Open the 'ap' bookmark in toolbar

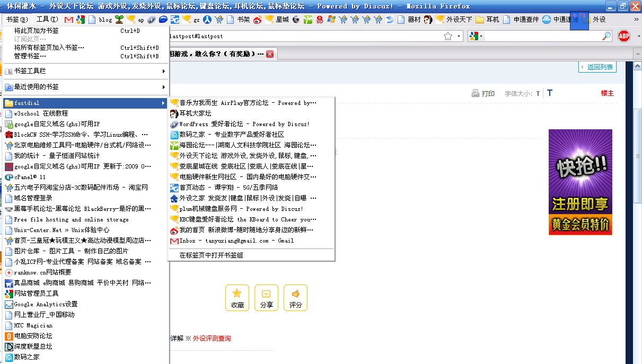[x=136, y=20]
